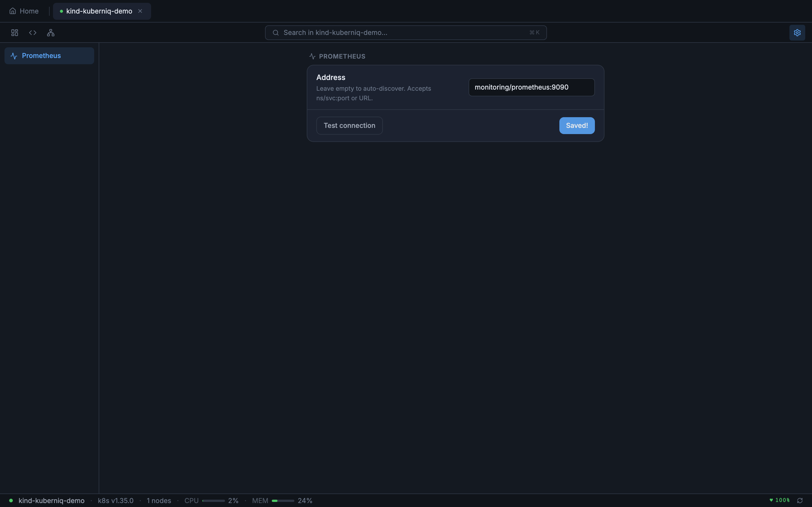Close the kind-kuberniq-demo tab
This screenshot has height=507, width=812.
(x=140, y=11)
